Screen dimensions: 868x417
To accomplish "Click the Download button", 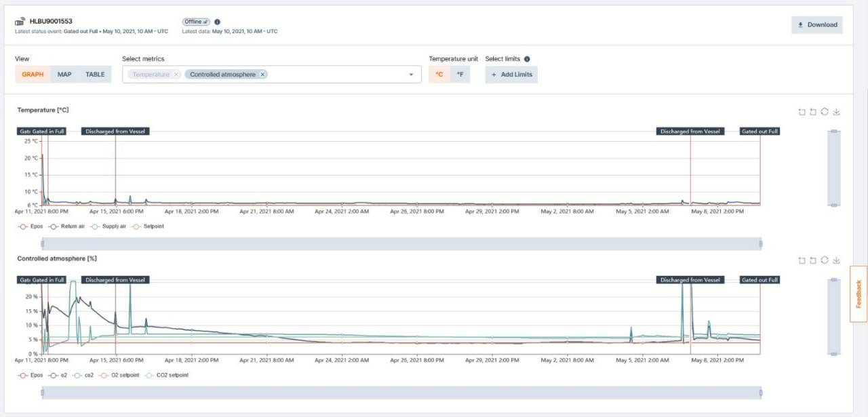I will point(816,25).
